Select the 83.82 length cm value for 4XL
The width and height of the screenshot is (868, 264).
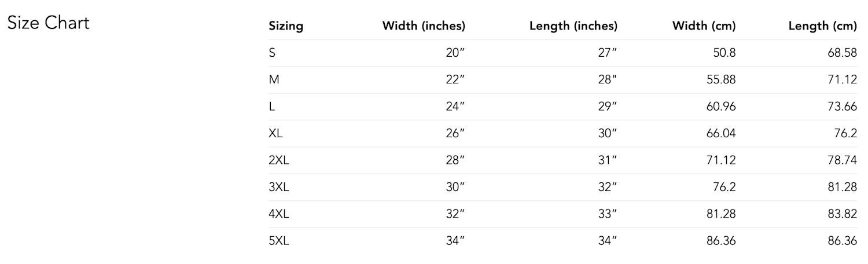click(842, 214)
